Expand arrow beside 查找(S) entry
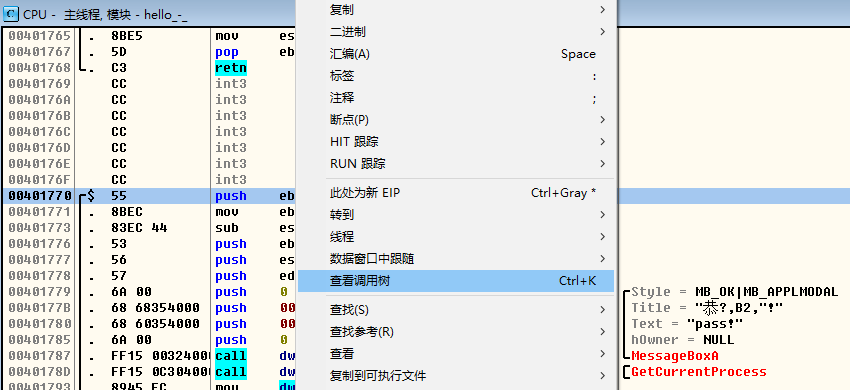Viewport: 850px width, 390px height. point(603,310)
